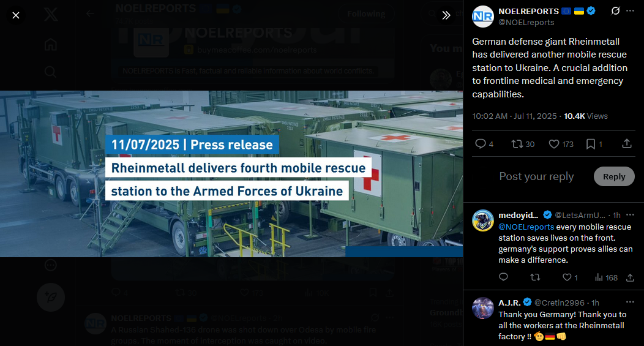Reply to medoyid's comment
The height and width of the screenshot is (346, 644).
tap(503, 277)
